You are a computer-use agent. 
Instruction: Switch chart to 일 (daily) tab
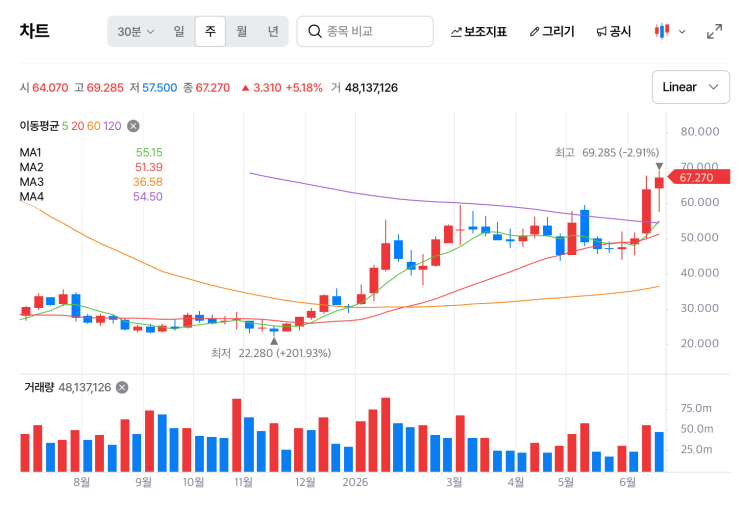[179, 31]
